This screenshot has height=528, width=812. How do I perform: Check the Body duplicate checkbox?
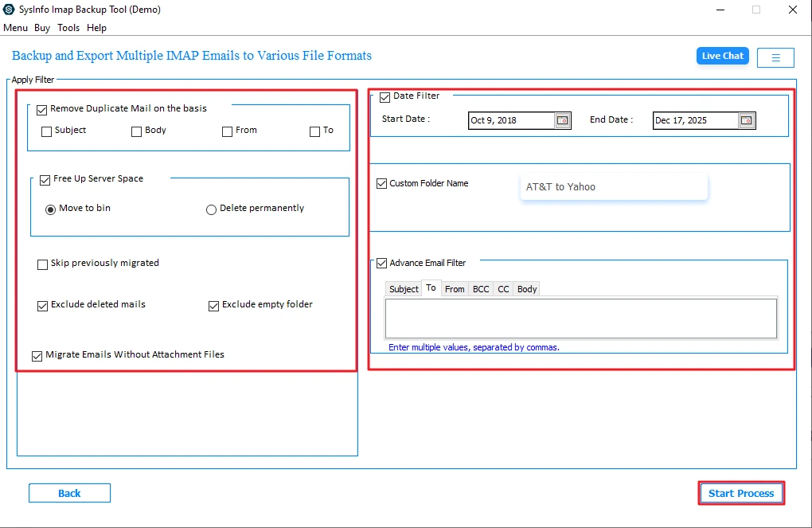click(x=136, y=131)
